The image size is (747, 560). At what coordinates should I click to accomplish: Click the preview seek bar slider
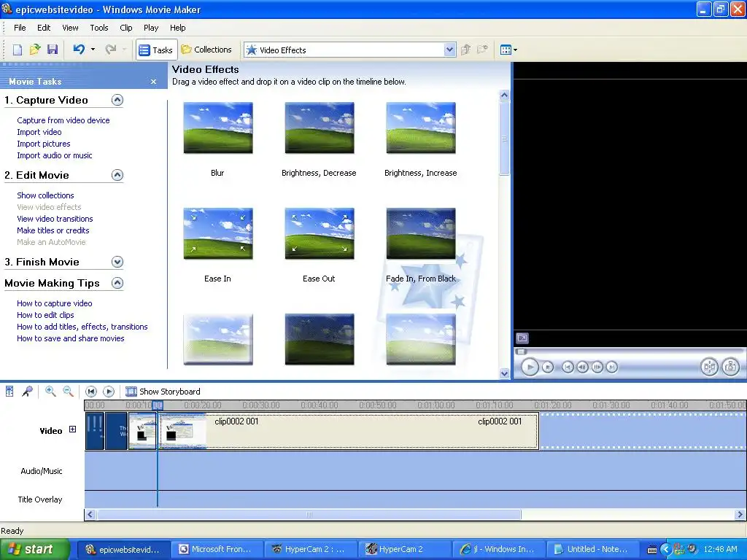(x=522, y=352)
